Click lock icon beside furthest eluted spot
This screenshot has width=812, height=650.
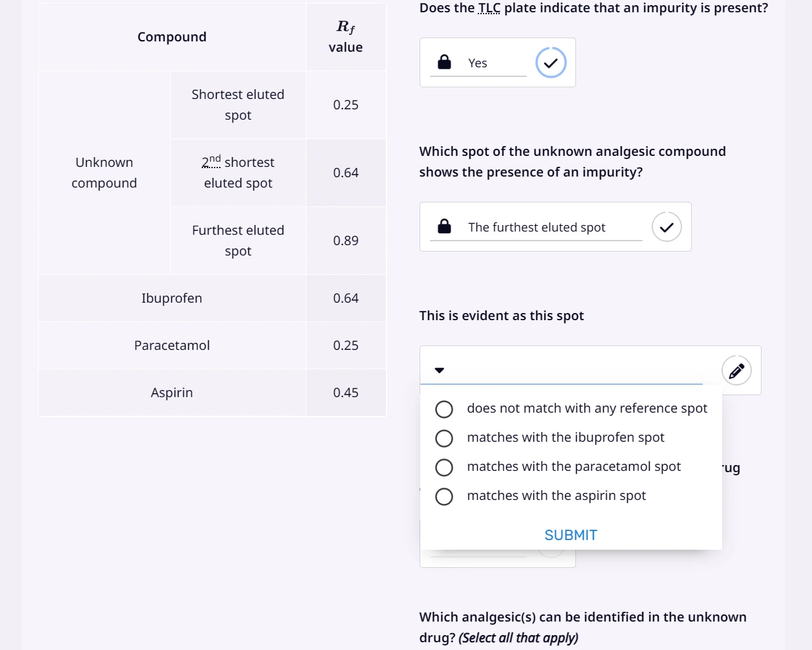tap(444, 226)
